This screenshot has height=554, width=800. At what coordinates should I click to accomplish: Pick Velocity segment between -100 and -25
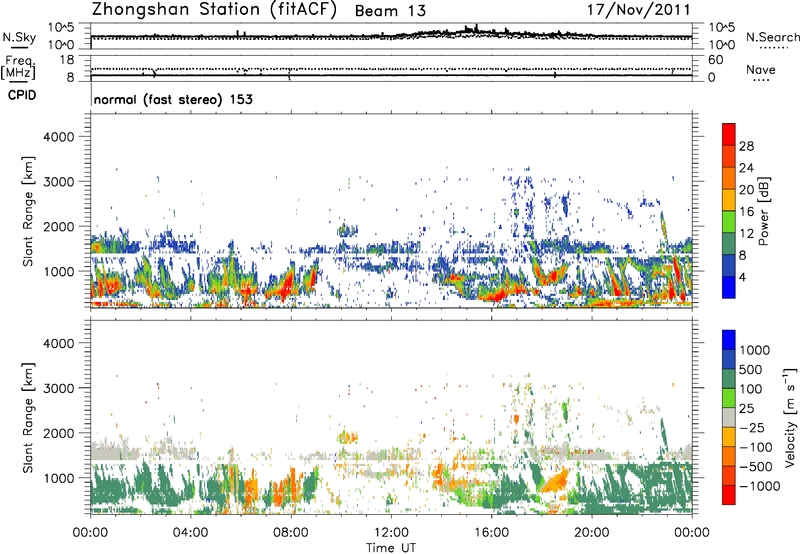729,437
